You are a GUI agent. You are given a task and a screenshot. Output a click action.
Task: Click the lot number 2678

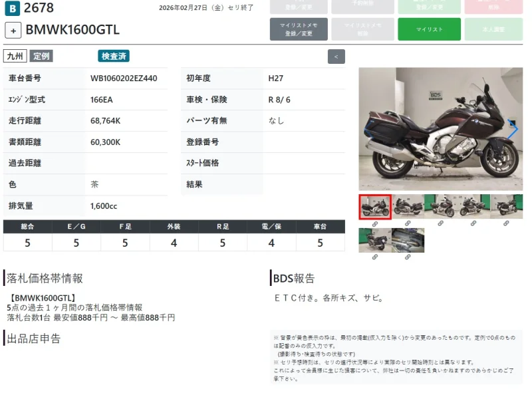coord(39,8)
